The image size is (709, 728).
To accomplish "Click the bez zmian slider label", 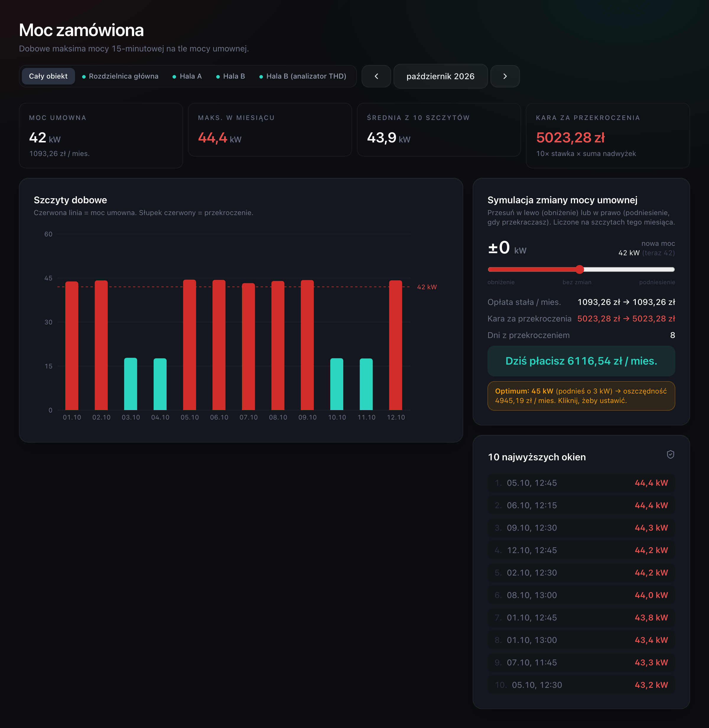I will click(x=577, y=282).
